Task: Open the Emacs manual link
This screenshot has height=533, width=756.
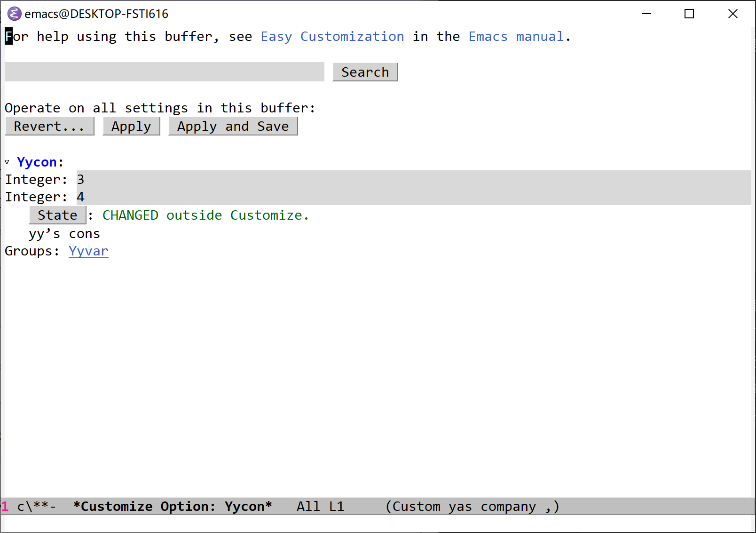Action: [516, 37]
